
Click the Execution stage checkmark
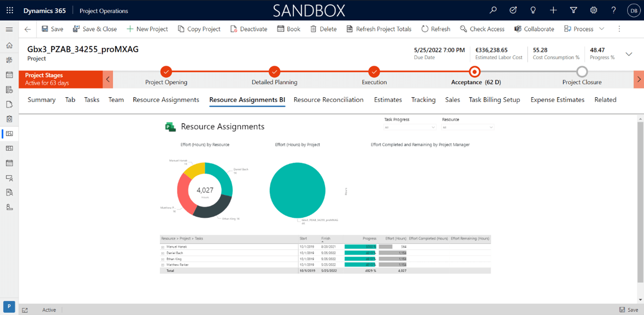(374, 72)
